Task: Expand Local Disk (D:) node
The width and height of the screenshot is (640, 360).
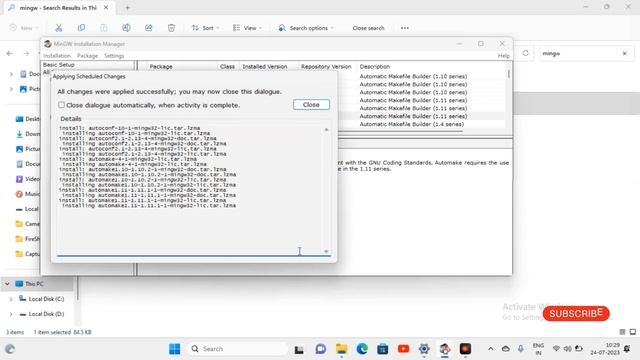Action: tap(11, 314)
